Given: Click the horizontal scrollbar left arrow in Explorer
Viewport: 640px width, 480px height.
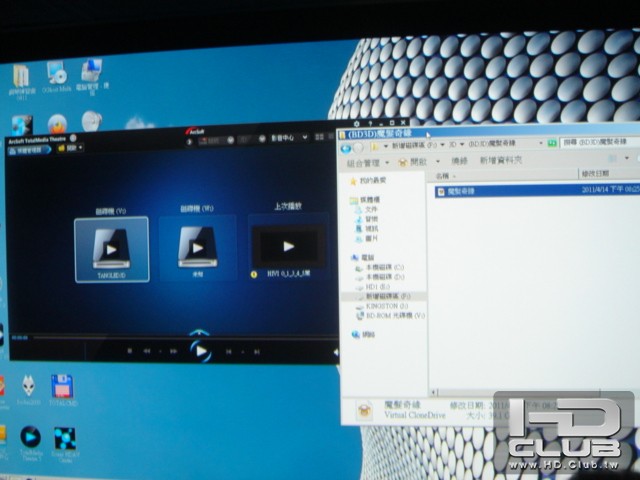Looking at the screenshot, I should coord(434,392).
